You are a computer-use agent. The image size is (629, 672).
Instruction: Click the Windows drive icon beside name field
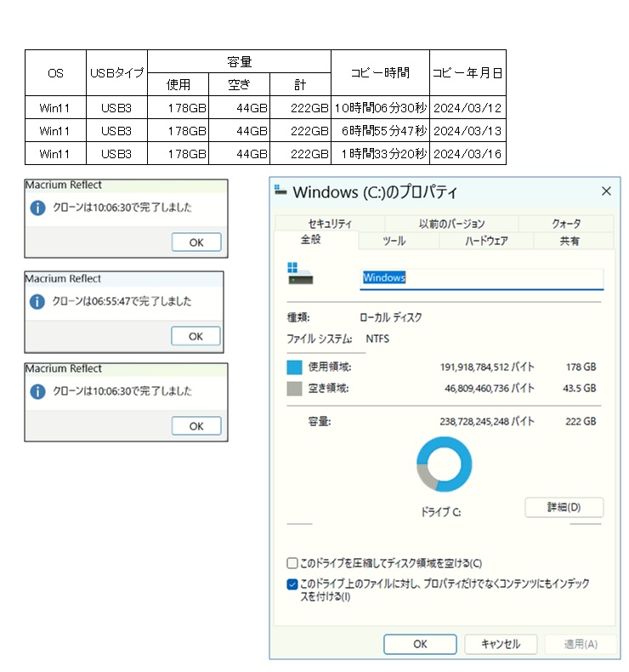(300, 273)
